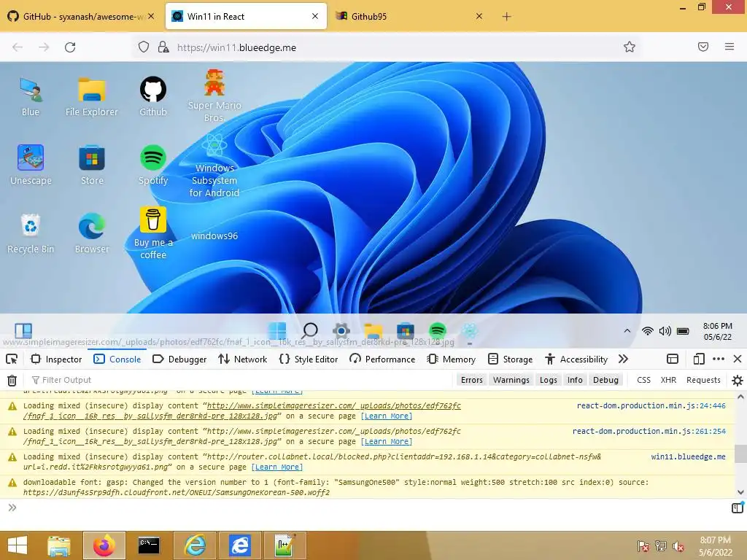
Task: Toggle the Logs filter
Action: [x=549, y=380]
